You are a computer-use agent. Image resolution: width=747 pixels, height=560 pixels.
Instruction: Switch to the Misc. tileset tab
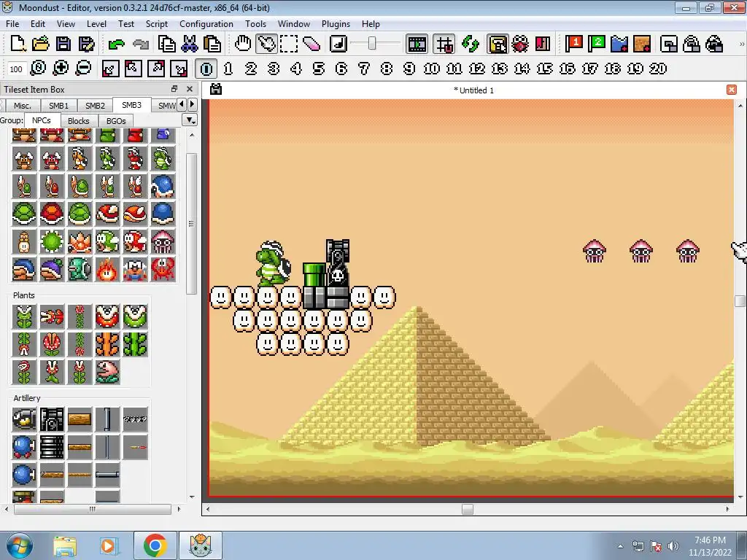23,106
